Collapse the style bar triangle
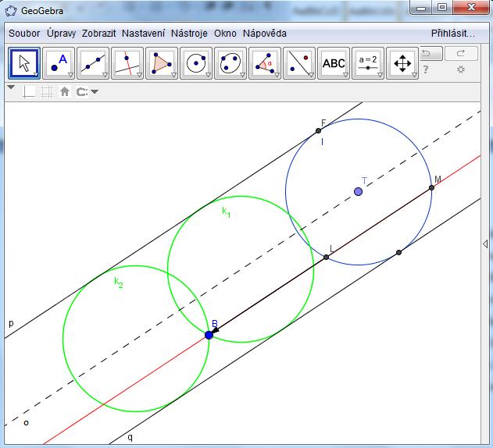 click(11, 87)
